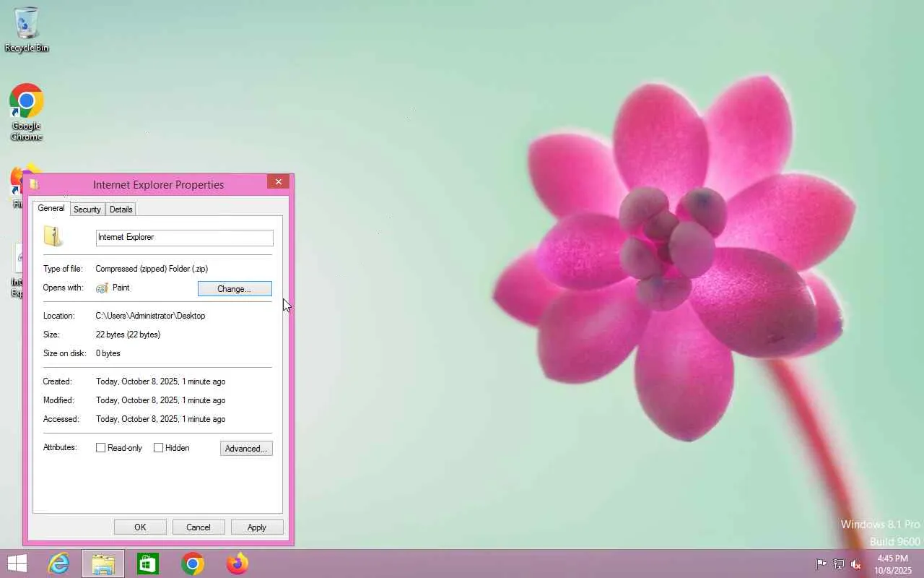
Task: Click the muted volume tray icon
Action: [x=856, y=564]
